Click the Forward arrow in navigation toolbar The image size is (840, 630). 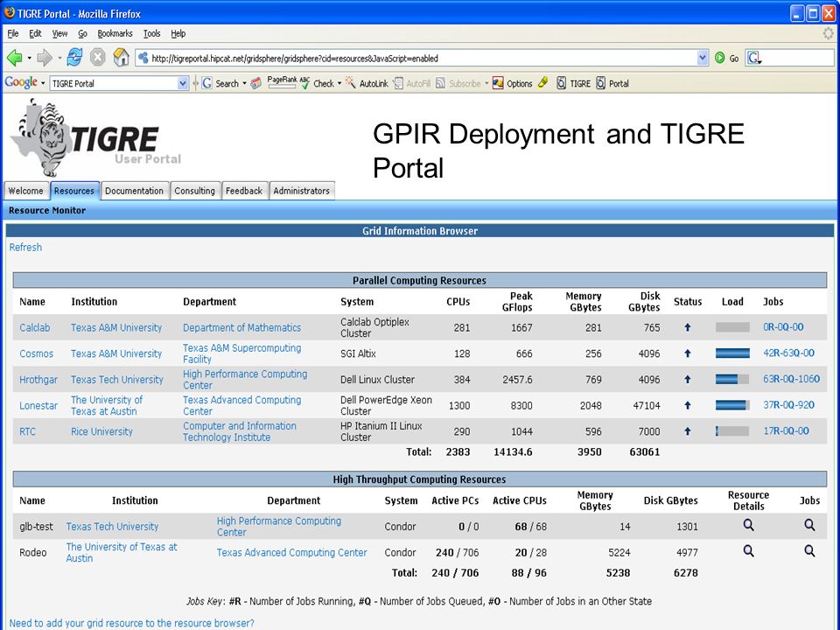(x=45, y=58)
